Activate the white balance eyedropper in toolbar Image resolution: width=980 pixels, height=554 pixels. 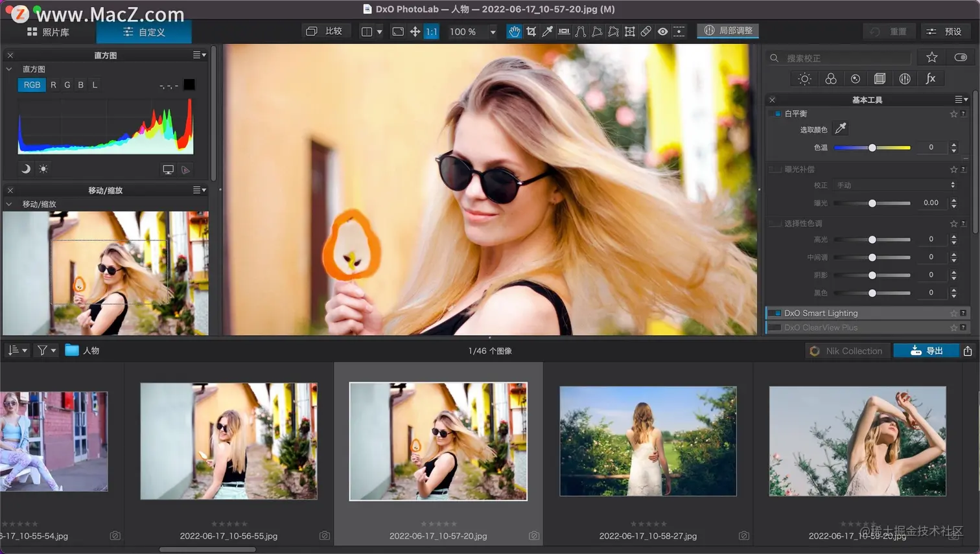click(x=548, y=31)
